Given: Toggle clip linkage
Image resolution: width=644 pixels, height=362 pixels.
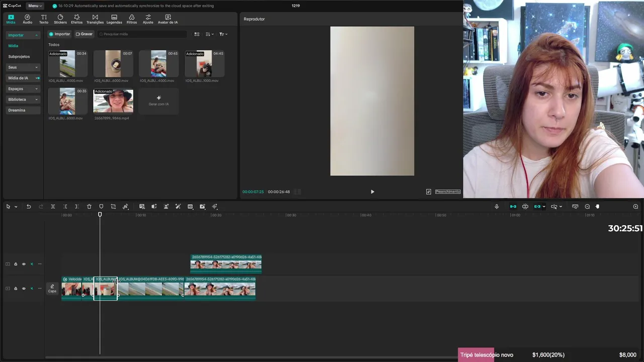Looking at the screenshot, I should (x=537, y=207).
